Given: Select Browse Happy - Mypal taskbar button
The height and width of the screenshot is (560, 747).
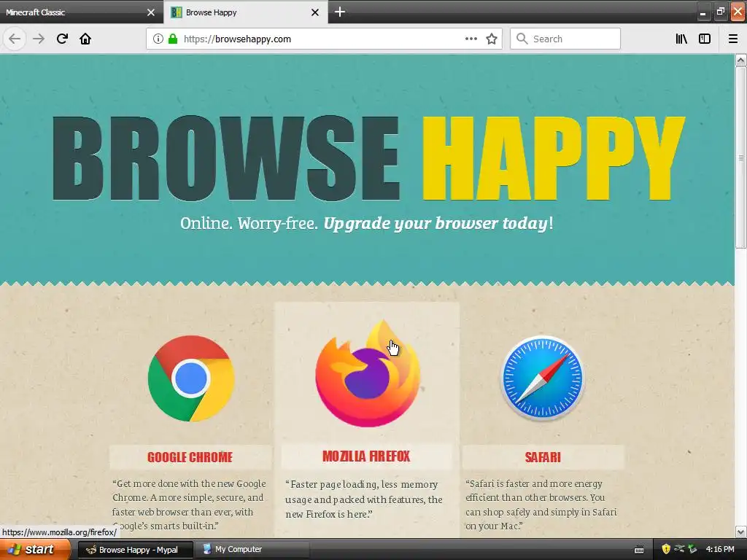Looking at the screenshot, I should [x=135, y=550].
